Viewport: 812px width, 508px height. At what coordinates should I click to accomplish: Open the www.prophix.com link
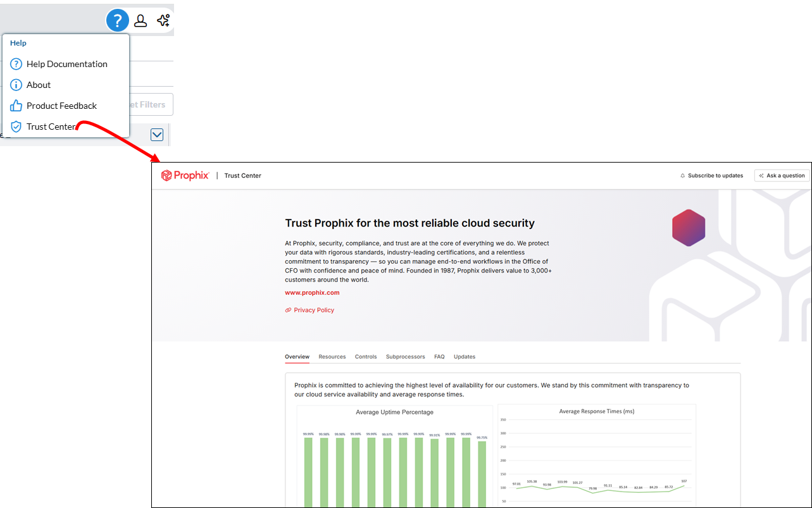(x=312, y=293)
